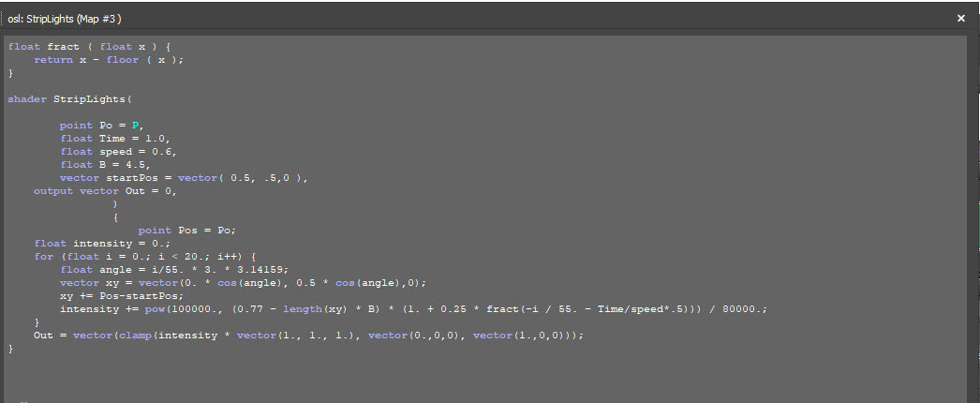Click the 'vector xy = vector(0. * cos(angle)...' line
This screenshot has height=403, width=980.
pos(243,283)
